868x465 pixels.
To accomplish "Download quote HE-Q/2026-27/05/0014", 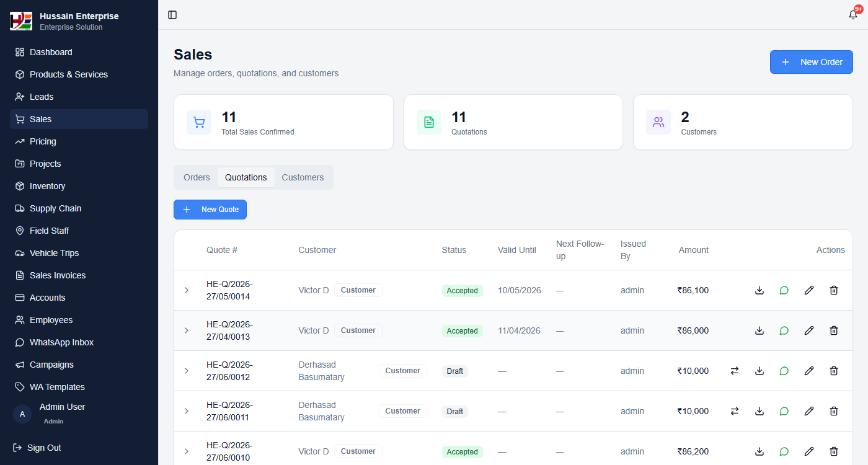I will [759, 290].
